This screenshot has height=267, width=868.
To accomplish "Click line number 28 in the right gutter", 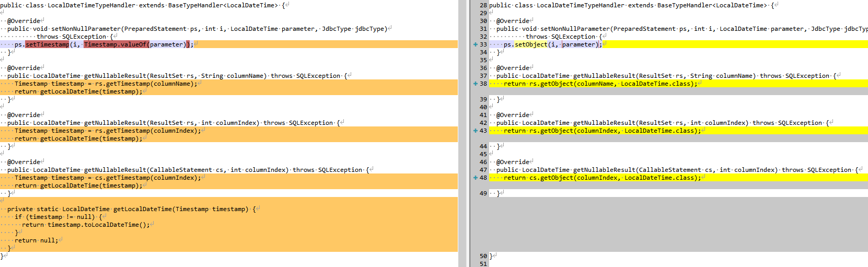I will (x=483, y=5).
